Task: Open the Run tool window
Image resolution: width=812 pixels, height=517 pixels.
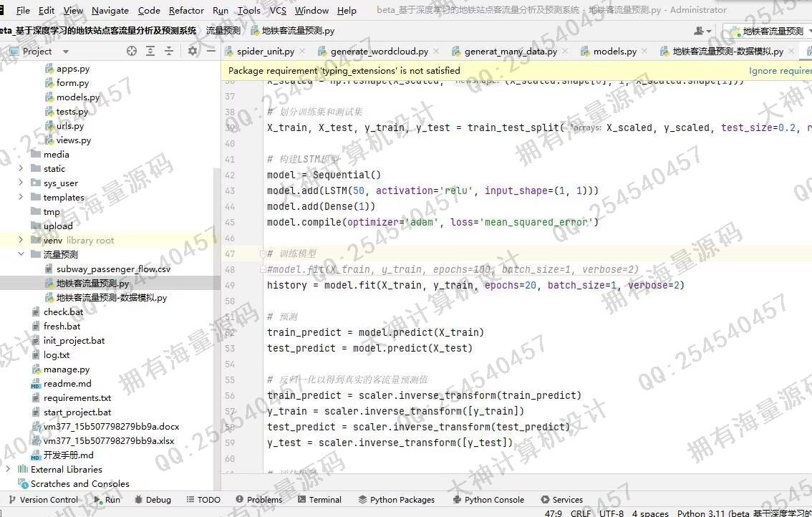Action: [x=107, y=499]
